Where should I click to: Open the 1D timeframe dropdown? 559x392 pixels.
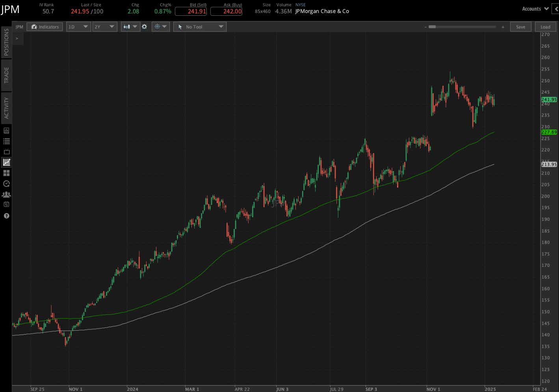(x=78, y=26)
